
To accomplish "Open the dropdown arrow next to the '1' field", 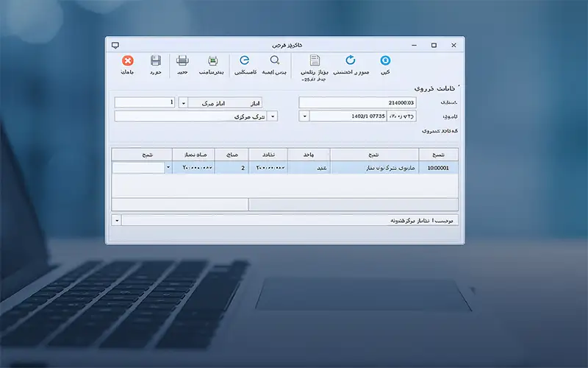I will (183, 103).
